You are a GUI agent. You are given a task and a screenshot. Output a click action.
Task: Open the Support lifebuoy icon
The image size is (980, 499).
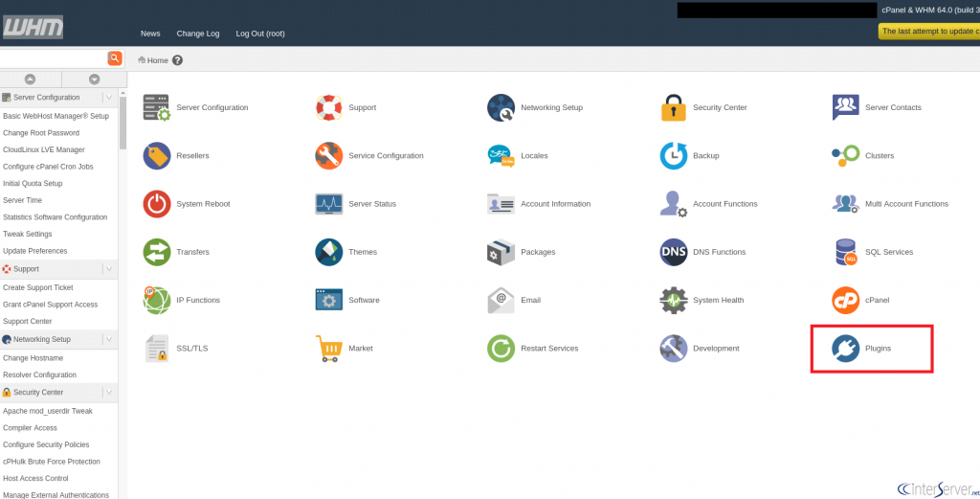[329, 107]
